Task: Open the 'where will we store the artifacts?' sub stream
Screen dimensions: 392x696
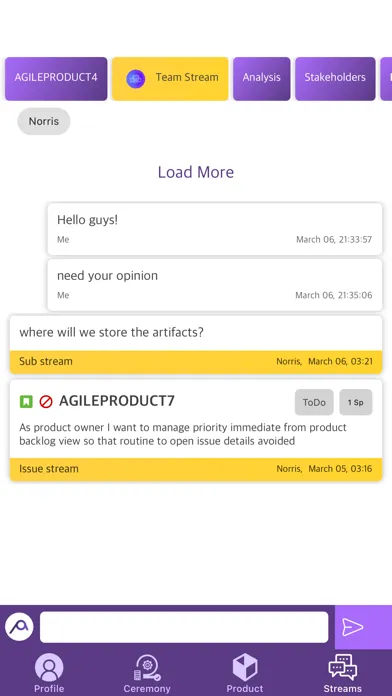Action: coord(196,344)
